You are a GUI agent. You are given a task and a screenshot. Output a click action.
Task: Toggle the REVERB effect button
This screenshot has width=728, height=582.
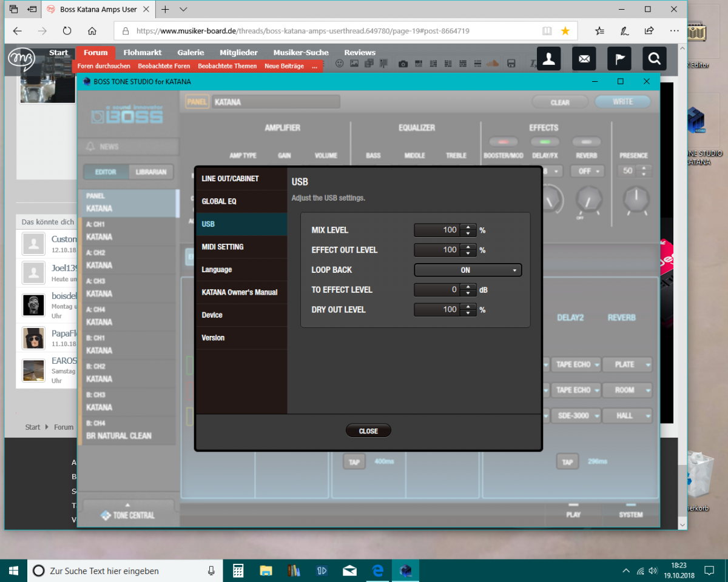coord(586,142)
